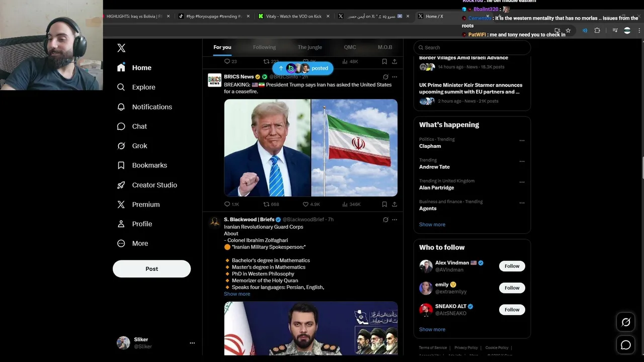Click the X logo in the sidebar
Image resolution: width=644 pixels, height=362 pixels.
click(x=121, y=48)
